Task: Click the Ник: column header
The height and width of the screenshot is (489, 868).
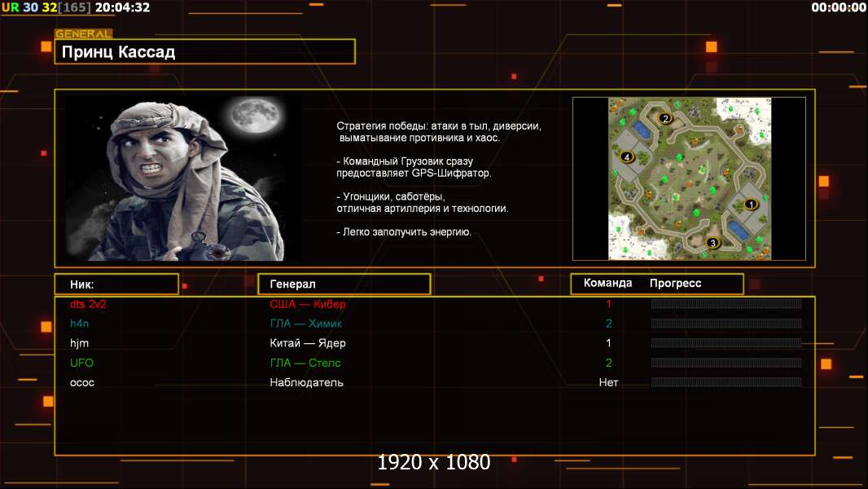Action: click(116, 284)
